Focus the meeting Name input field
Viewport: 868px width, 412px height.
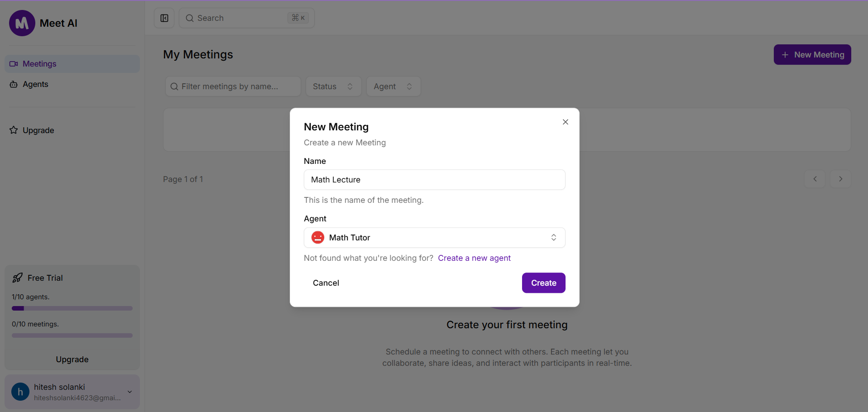pos(435,180)
